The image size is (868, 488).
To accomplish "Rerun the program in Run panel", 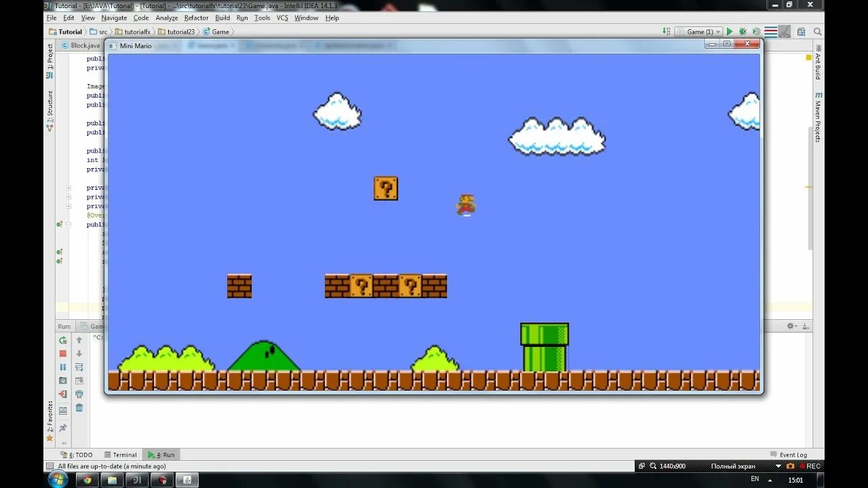I will (x=63, y=340).
